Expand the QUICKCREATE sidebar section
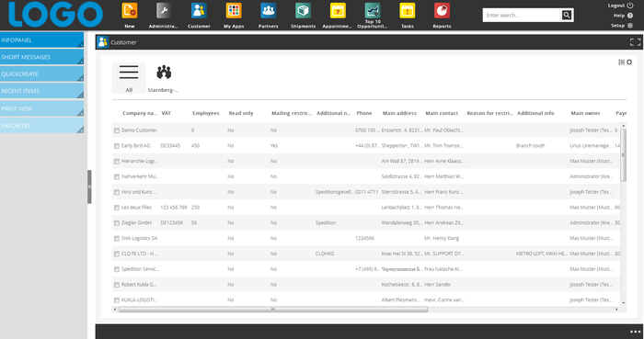The image size is (644, 339). coord(42,73)
